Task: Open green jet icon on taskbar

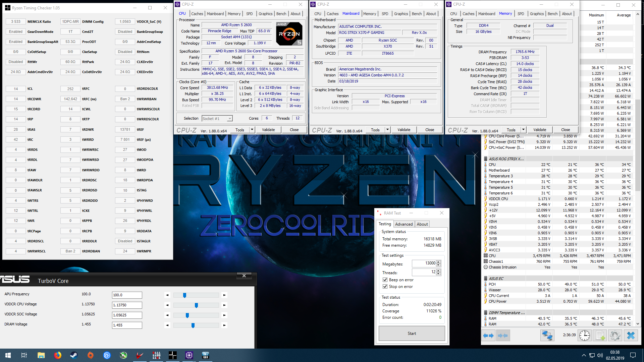Action: (x=123, y=355)
